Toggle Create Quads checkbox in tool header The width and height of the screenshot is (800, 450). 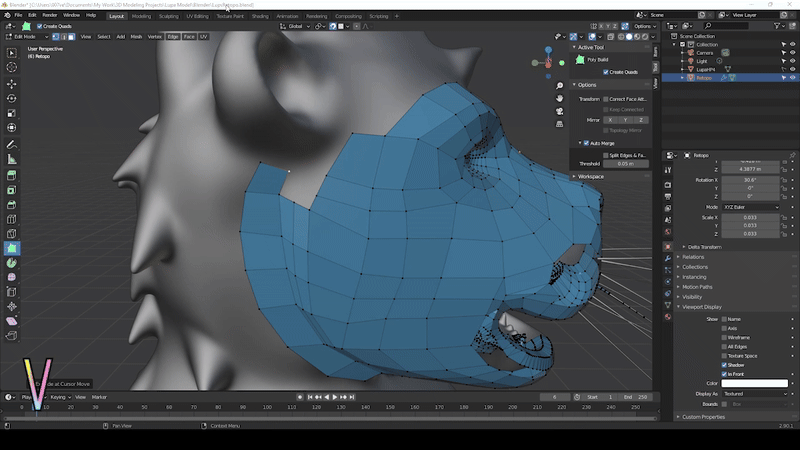coord(40,26)
